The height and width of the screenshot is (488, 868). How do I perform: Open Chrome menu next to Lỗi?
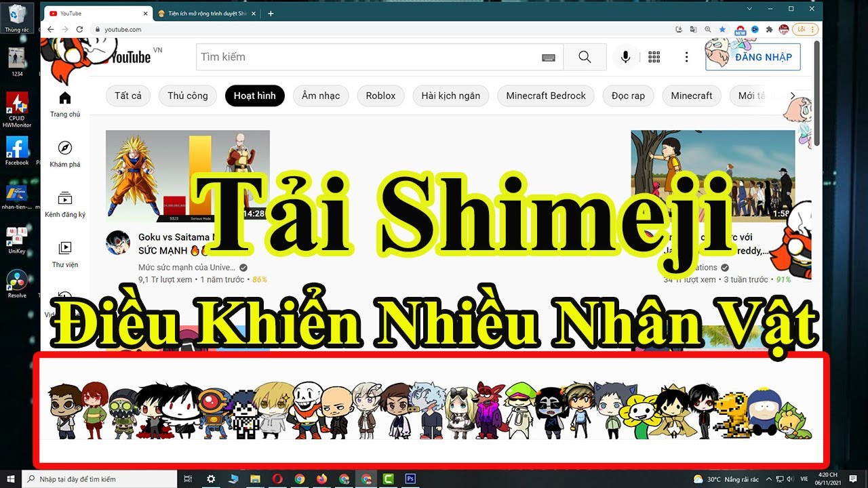click(x=812, y=30)
